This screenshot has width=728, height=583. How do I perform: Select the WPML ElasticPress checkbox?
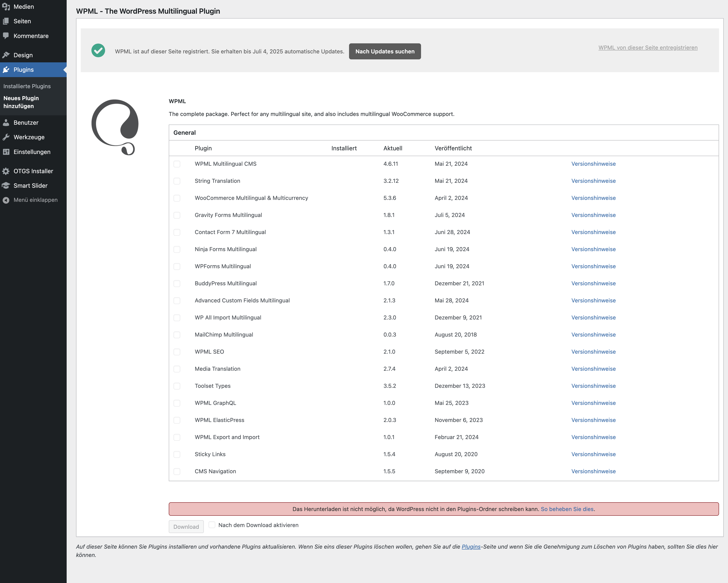pyautogui.click(x=177, y=420)
